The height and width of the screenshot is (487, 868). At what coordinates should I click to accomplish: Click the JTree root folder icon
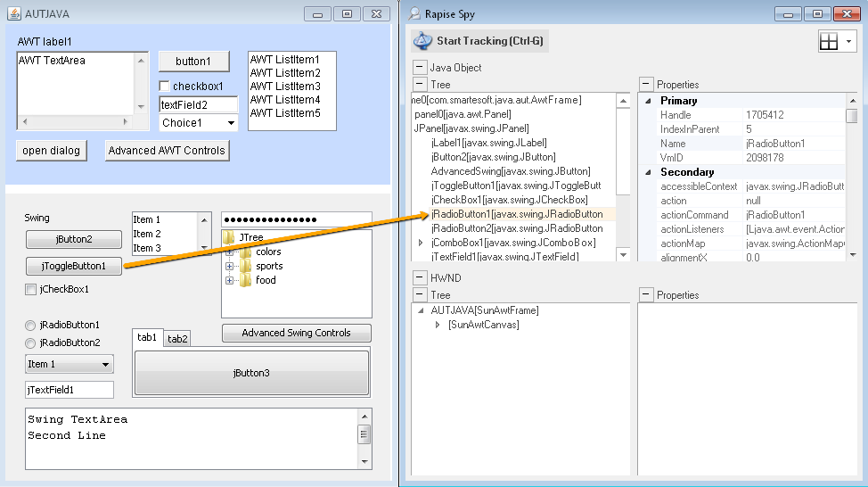[x=229, y=238]
